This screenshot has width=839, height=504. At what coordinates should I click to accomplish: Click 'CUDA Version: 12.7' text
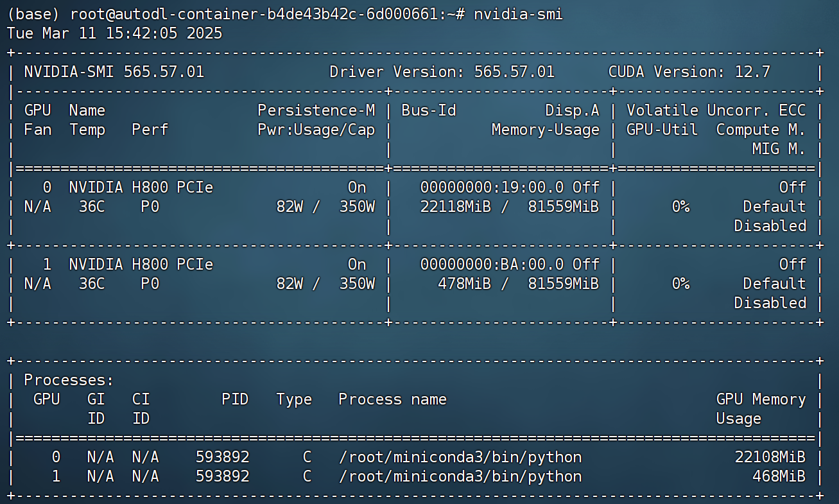[689, 72]
